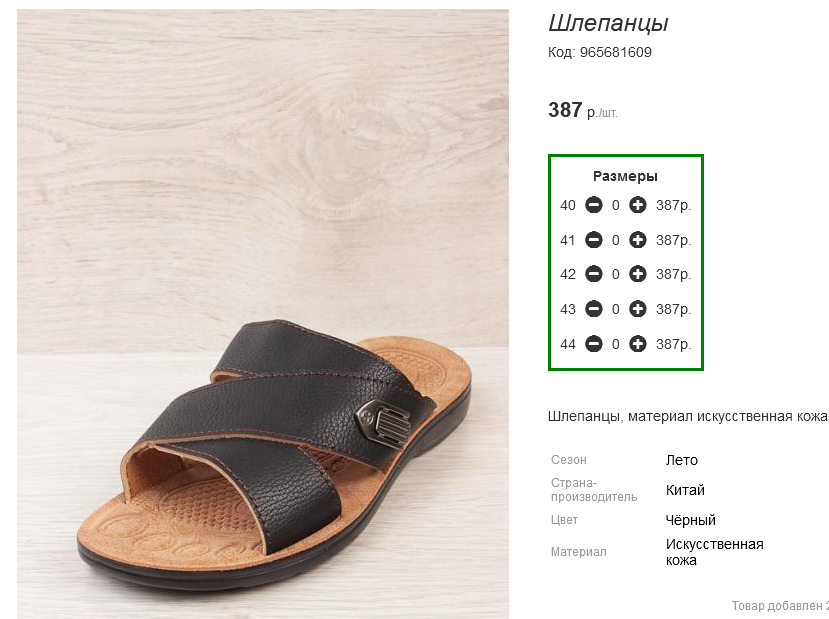Reduce quantity for size 43

[594, 309]
